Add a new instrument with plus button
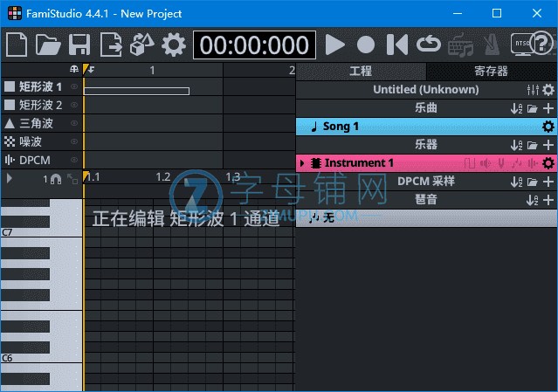The height and width of the screenshot is (392, 558). pyautogui.click(x=548, y=145)
